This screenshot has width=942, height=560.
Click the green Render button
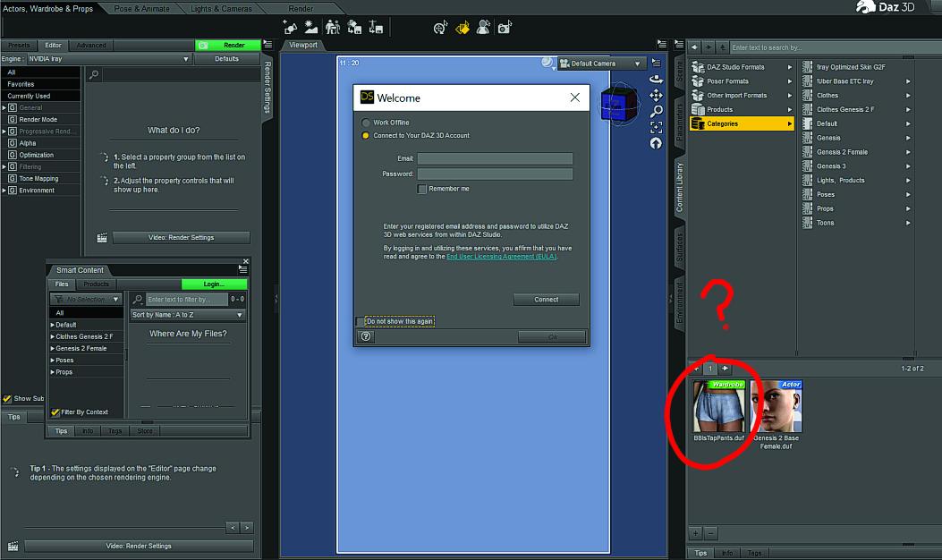point(228,45)
